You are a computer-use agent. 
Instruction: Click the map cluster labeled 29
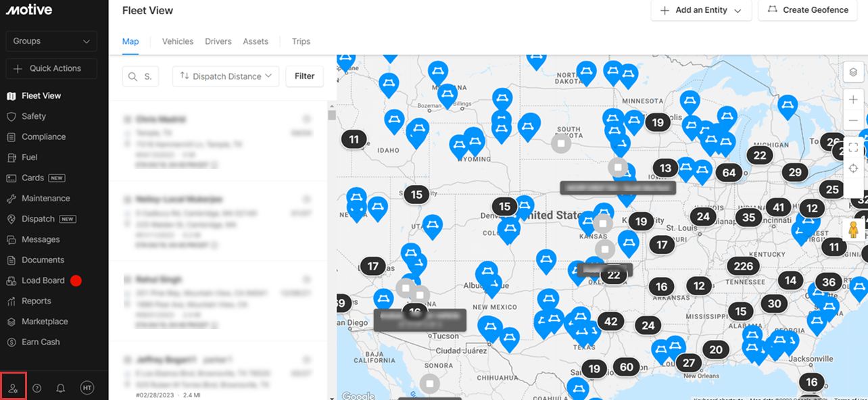click(795, 172)
